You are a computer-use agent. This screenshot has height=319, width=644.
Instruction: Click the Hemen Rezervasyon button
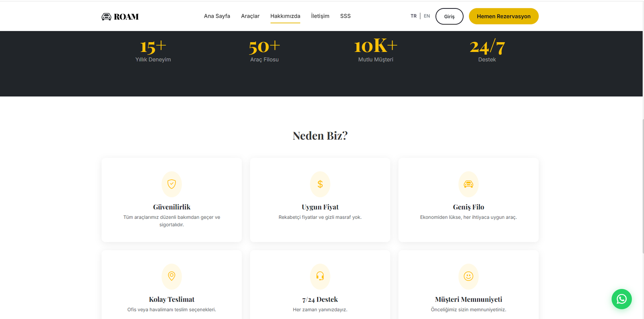point(504,16)
